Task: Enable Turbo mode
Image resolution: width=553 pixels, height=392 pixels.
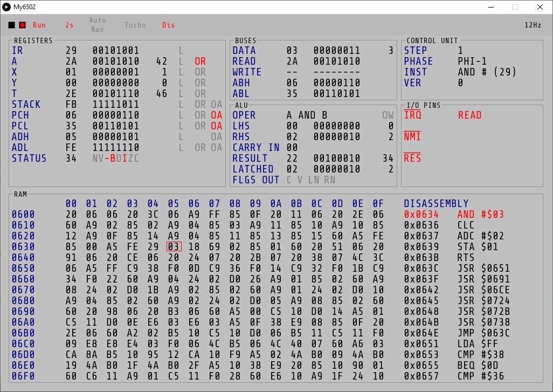Action: point(135,25)
